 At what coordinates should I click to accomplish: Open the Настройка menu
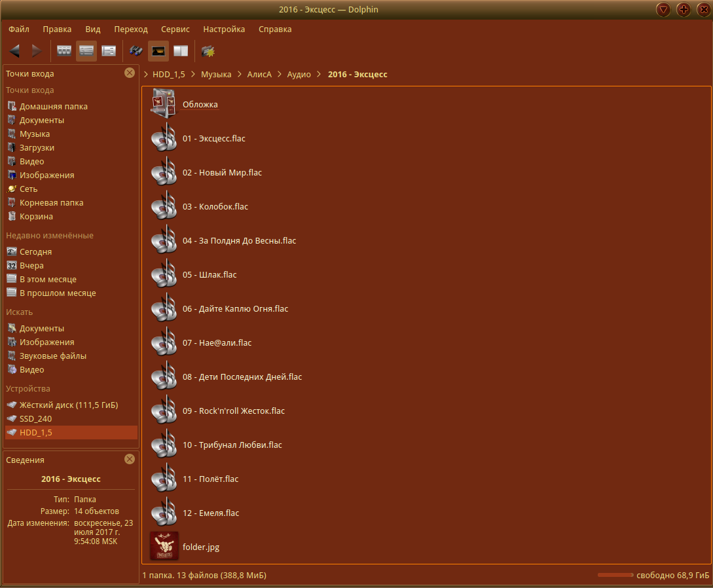(x=224, y=29)
